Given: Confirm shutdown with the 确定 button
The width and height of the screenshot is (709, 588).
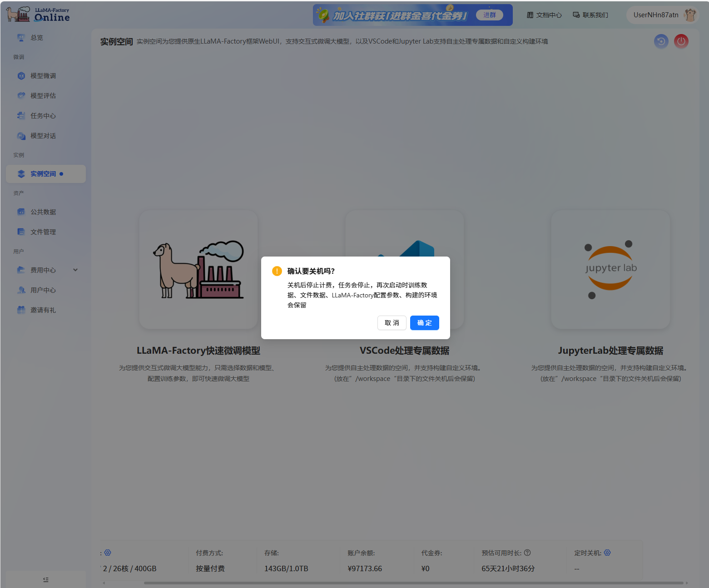Looking at the screenshot, I should click(x=424, y=323).
